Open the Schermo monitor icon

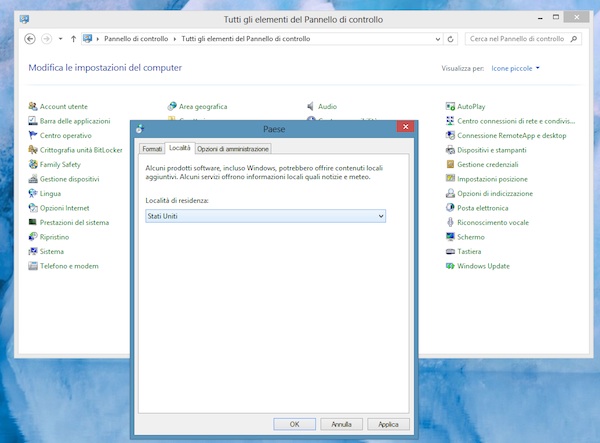(x=450, y=237)
